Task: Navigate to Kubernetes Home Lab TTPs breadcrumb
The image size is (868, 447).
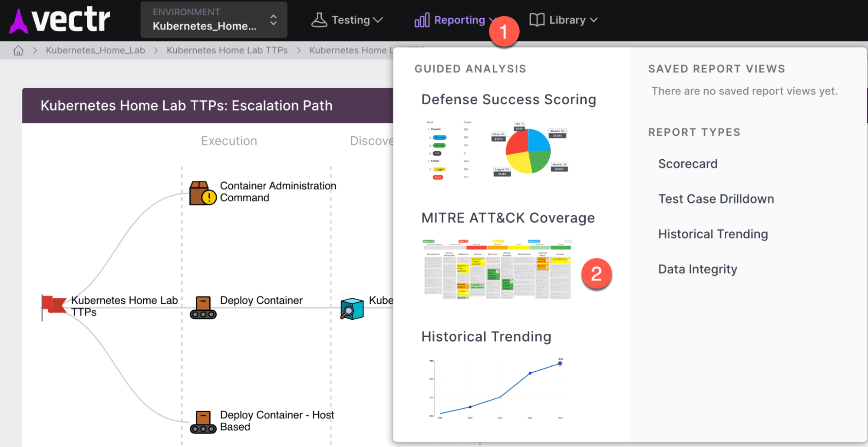Action: click(227, 50)
